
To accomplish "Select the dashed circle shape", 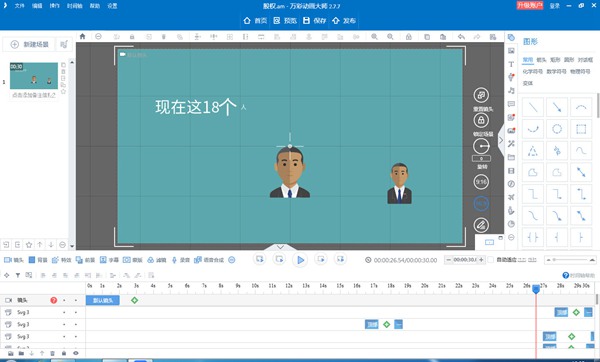I will [557, 129].
